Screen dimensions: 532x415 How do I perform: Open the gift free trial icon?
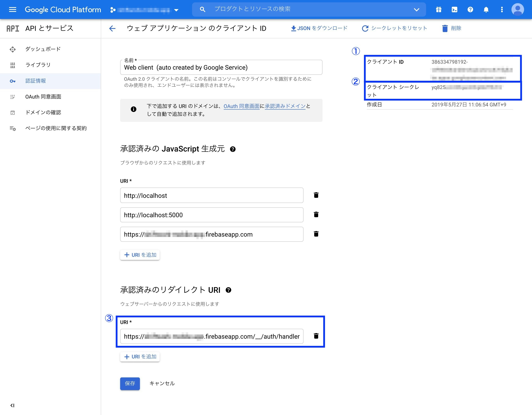(439, 9)
